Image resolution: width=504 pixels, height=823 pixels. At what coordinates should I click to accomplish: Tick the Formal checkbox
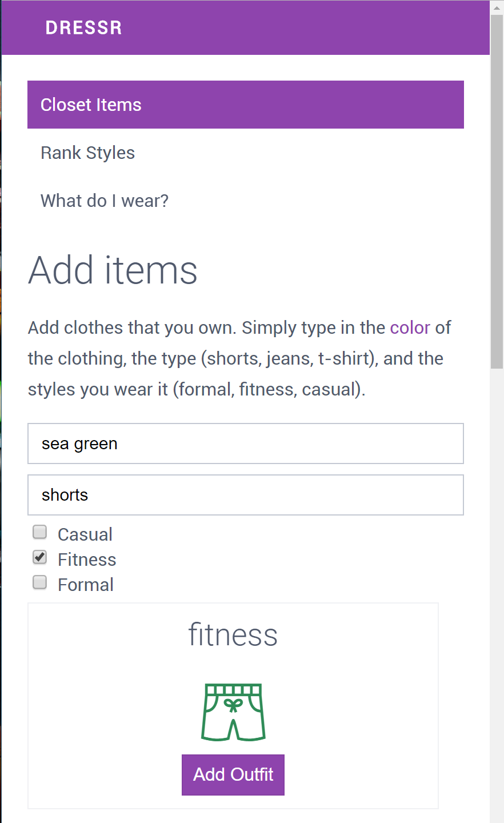pyautogui.click(x=40, y=582)
